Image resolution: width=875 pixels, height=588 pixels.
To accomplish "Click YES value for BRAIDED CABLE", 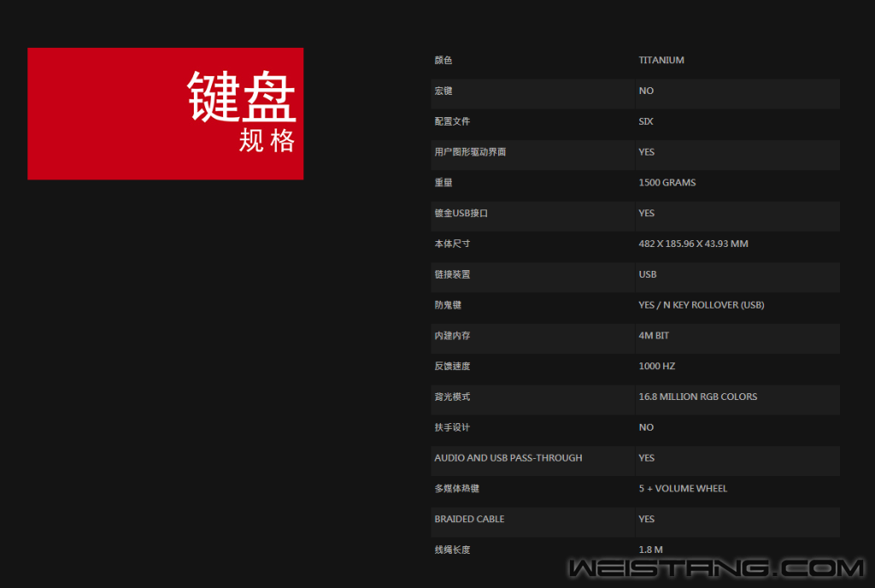I will pyautogui.click(x=646, y=520).
